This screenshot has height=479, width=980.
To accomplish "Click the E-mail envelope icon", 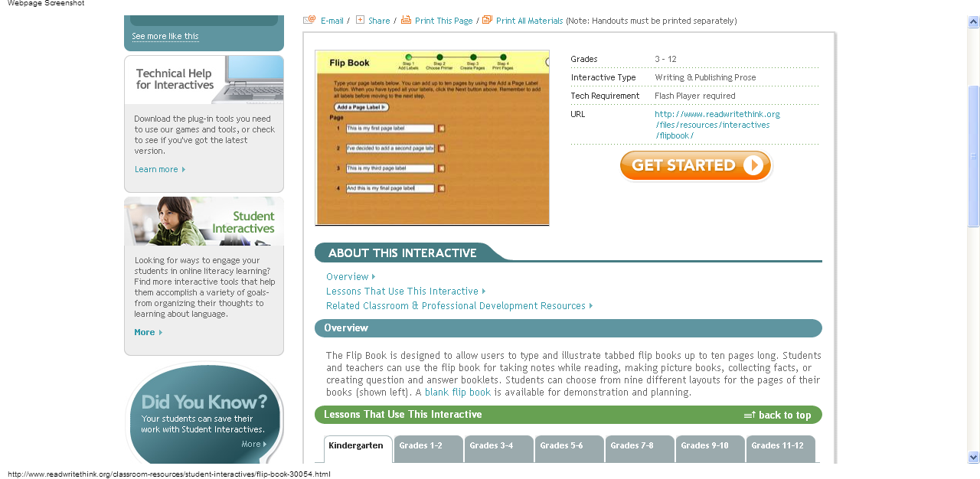I will pos(309,20).
